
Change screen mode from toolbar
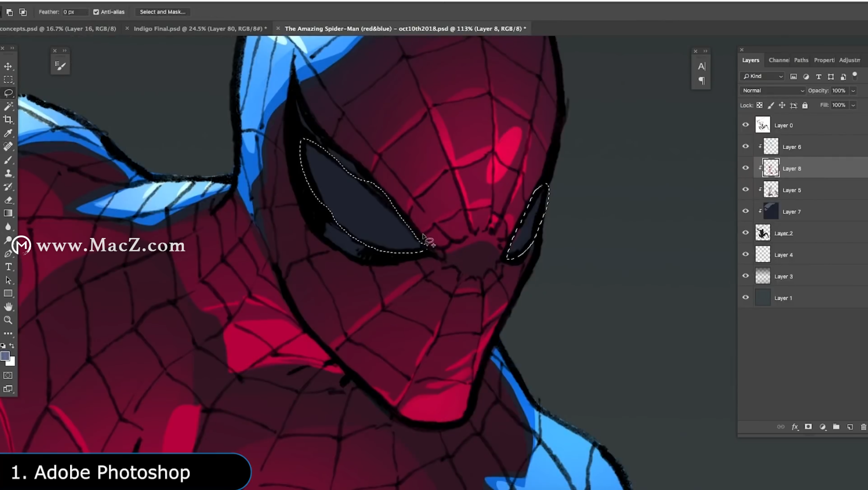click(x=8, y=389)
